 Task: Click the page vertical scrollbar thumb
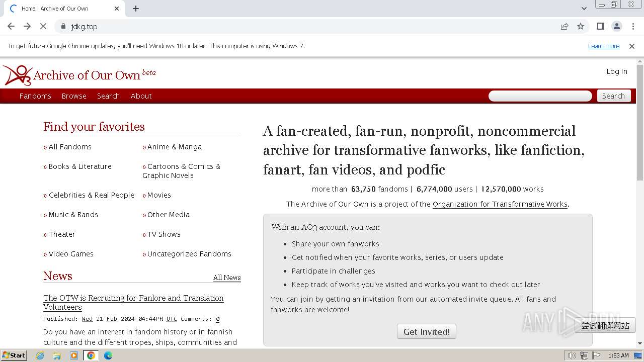tap(639, 122)
